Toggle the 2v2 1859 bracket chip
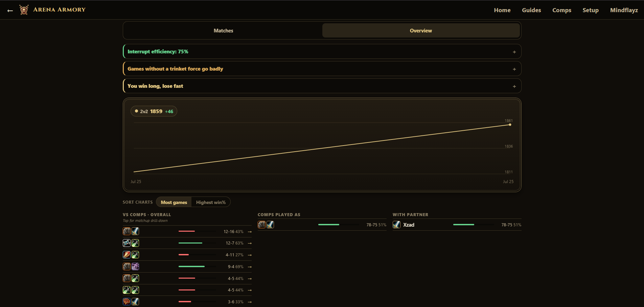 [154, 111]
